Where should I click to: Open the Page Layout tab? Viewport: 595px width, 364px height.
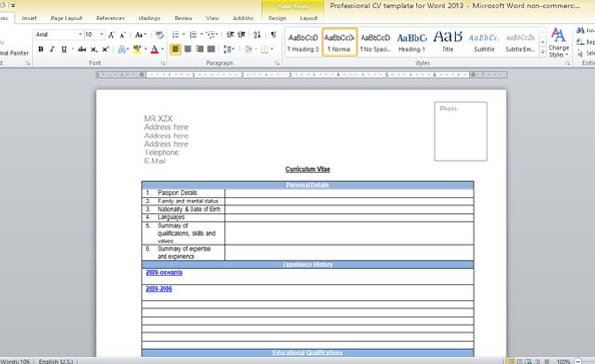pos(66,18)
